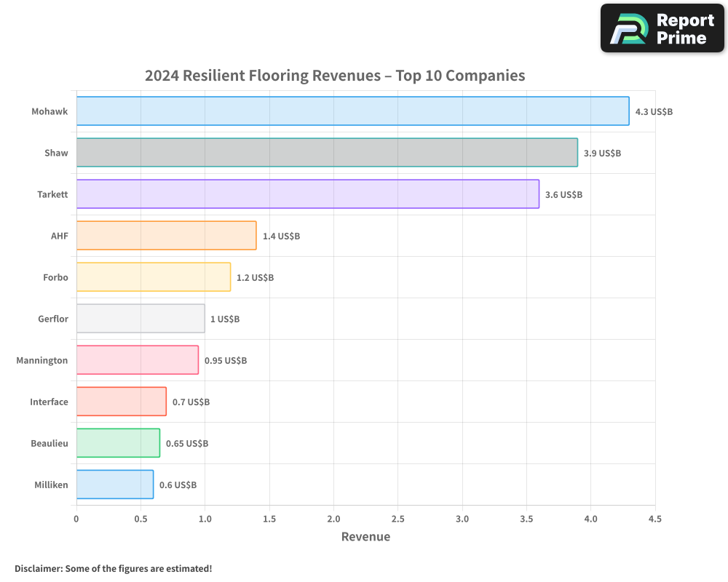Click the Shaw company label
The image size is (728, 582).
click(55, 153)
